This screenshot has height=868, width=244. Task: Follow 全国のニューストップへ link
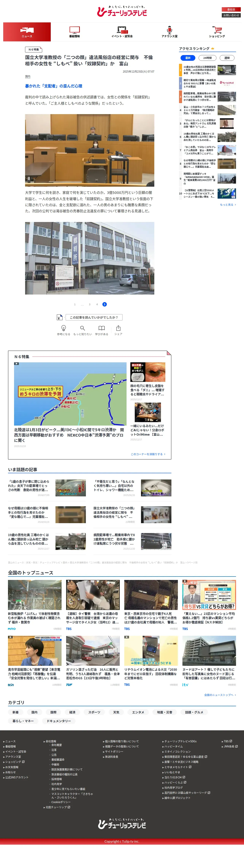220,695
